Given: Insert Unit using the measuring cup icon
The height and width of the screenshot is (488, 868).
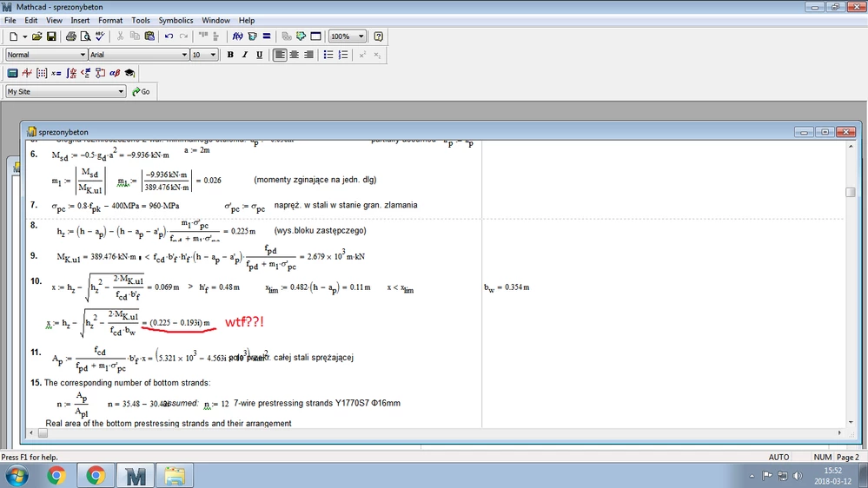Looking at the screenshot, I should coord(253,36).
